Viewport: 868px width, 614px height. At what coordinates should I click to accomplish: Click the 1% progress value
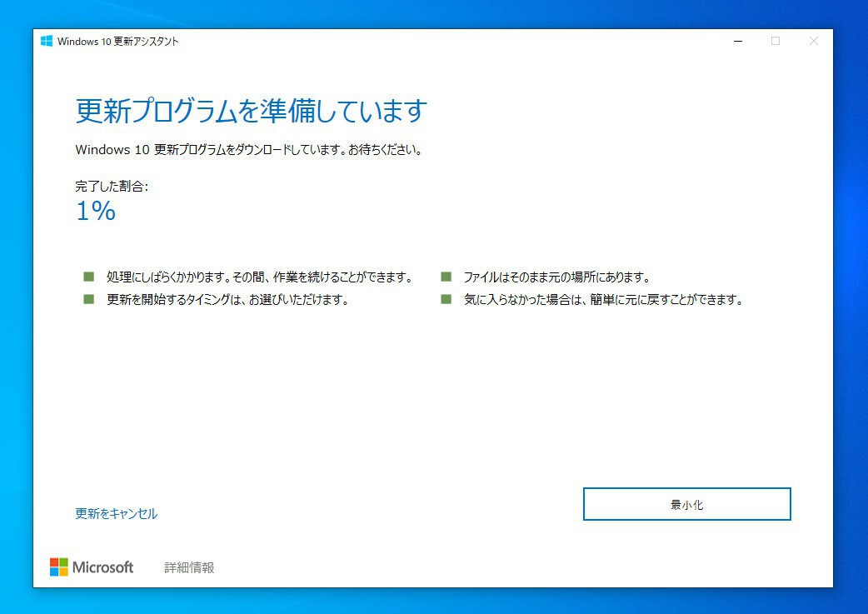point(96,211)
